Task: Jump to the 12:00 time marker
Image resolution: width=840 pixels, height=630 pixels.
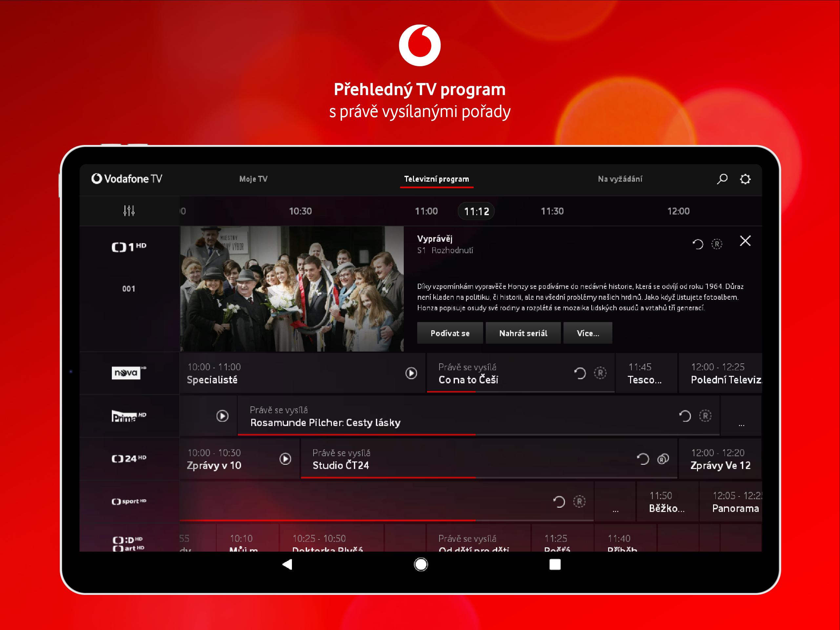Action: 678,211
